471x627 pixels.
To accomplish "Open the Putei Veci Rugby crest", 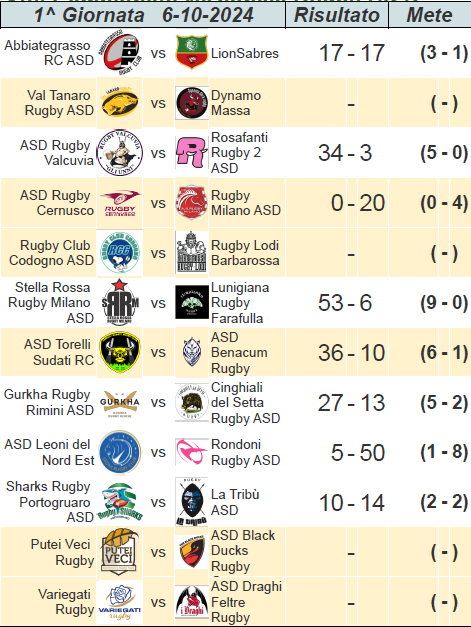I will tap(120, 552).
